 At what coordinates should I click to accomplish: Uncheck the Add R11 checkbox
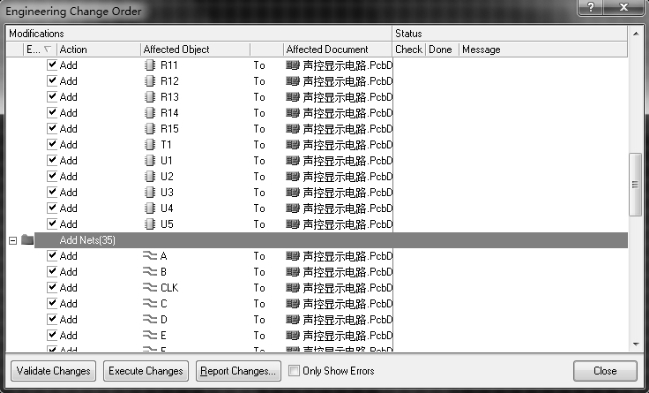coord(52,65)
